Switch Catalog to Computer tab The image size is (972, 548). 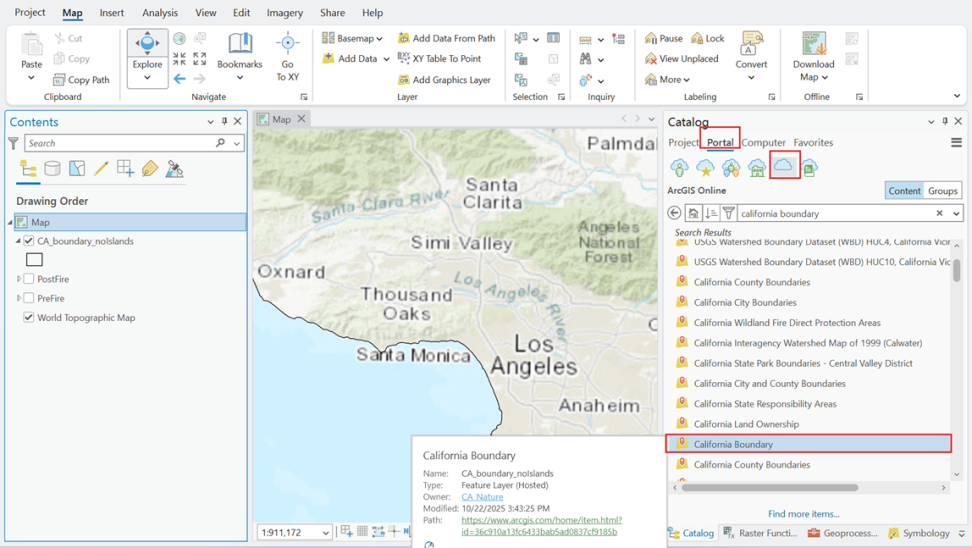763,143
